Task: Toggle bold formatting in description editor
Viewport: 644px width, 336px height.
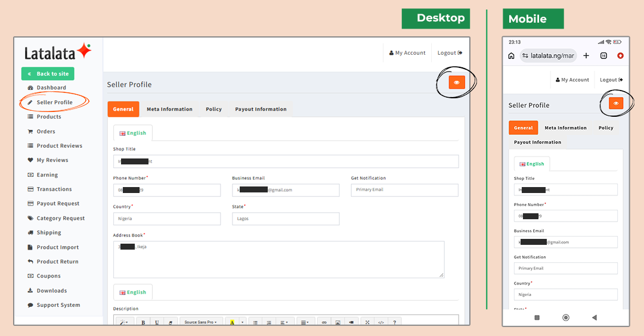Action: pyautogui.click(x=143, y=322)
